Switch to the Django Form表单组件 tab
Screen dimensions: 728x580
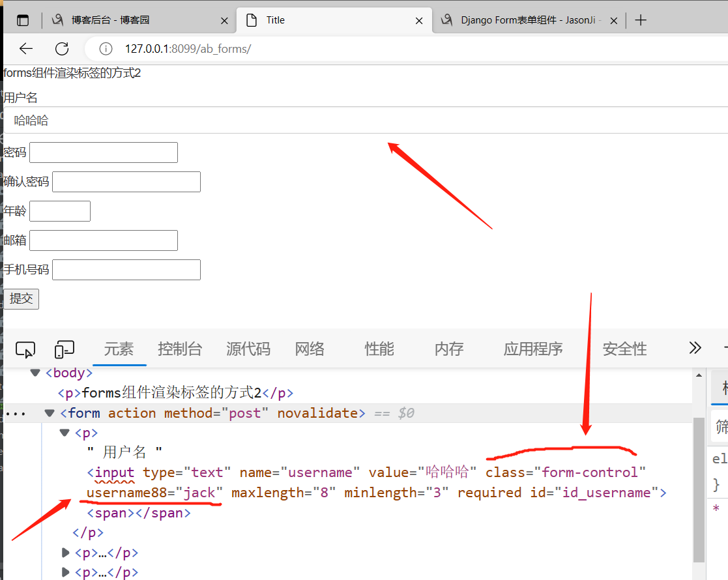(x=529, y=20)
